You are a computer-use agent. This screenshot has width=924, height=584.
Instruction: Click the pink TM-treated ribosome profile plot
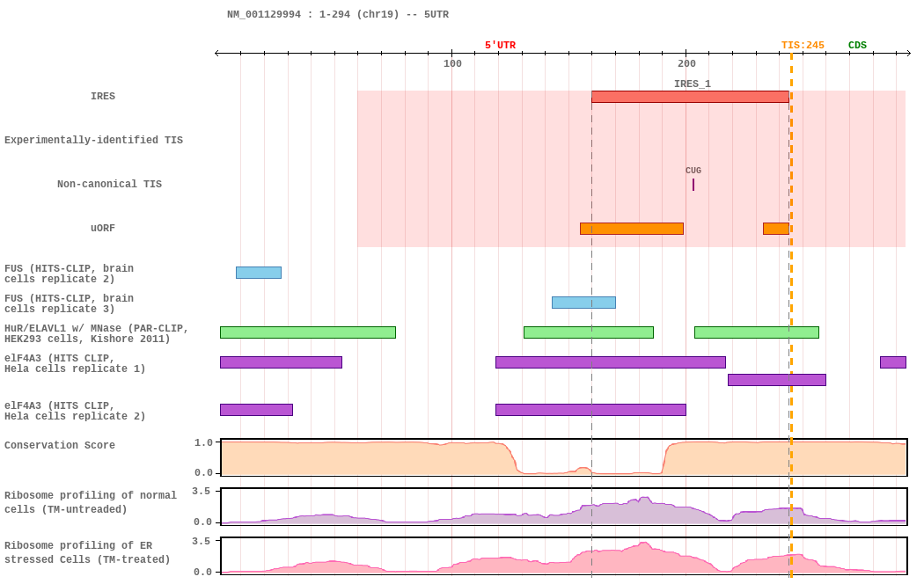564,557
